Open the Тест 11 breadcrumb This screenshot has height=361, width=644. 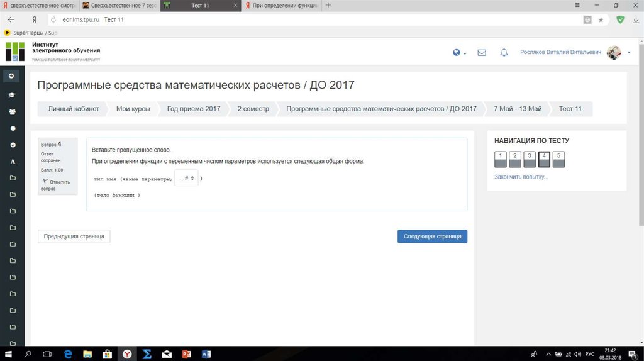pyautogui.click(x=570, y=109)
